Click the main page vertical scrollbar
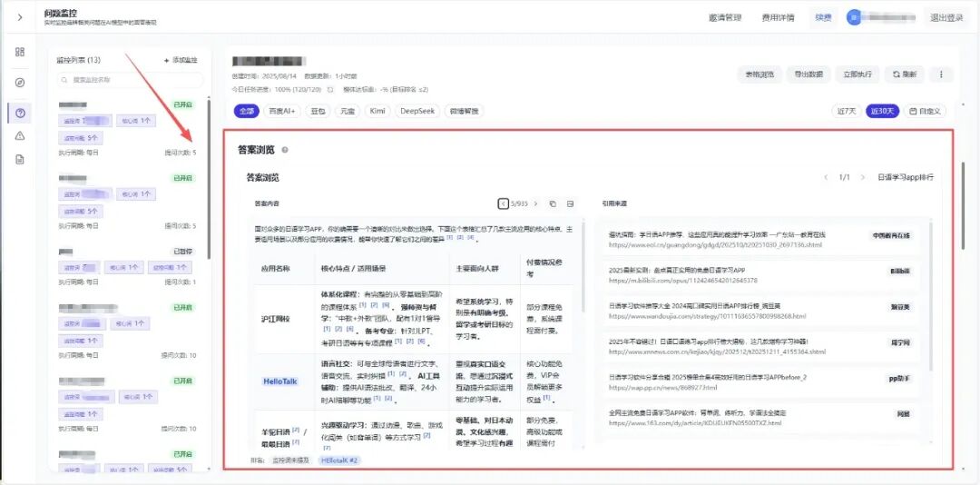Viewport: 980px width, 485px height. point(963,206)
